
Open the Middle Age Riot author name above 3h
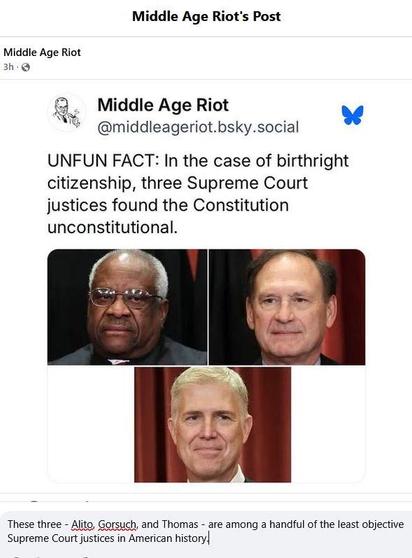click(x=42, y=52)
